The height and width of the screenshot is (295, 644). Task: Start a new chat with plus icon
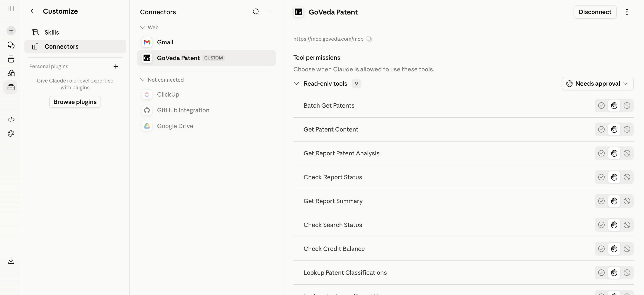(x=11, y=31)
